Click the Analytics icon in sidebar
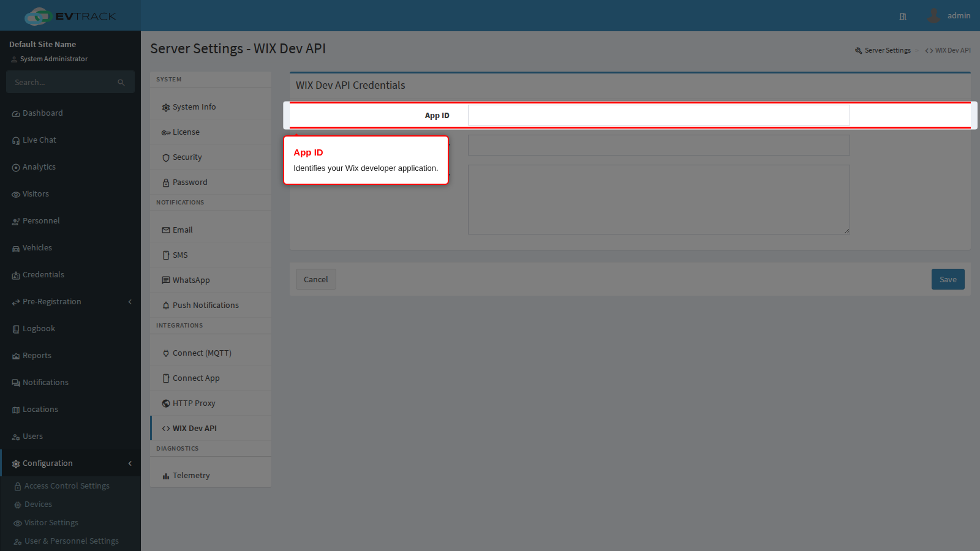 tap(16, 168)
